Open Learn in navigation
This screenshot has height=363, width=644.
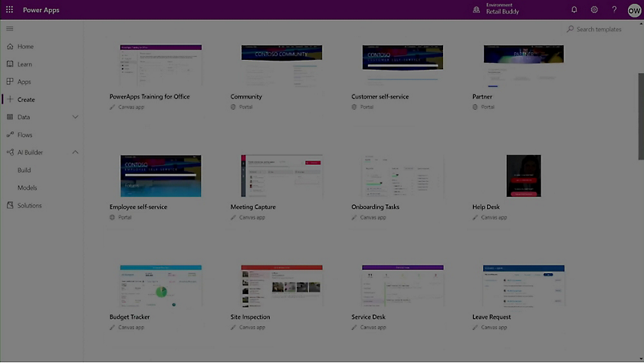pos(25,64)
